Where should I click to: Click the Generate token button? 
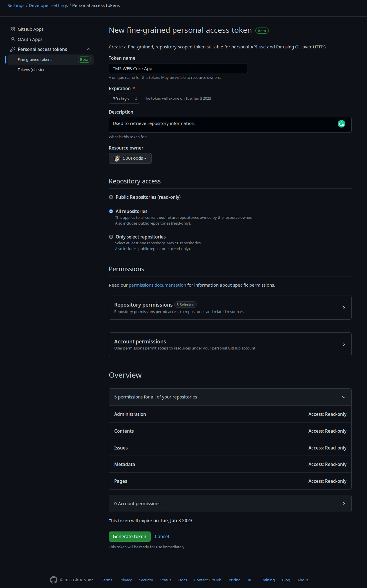pos(130,536)
